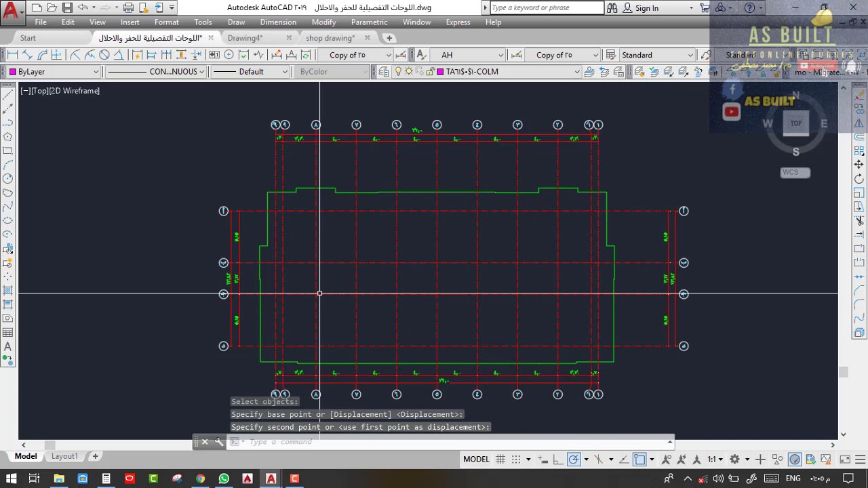Open the AH text style dropdown

[469, 55]
